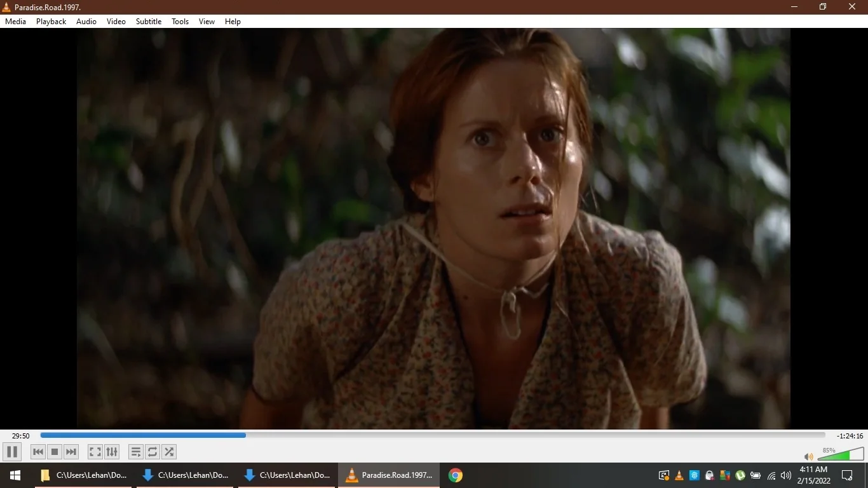
Task: Open the Video menu
Action: (116, 22)
